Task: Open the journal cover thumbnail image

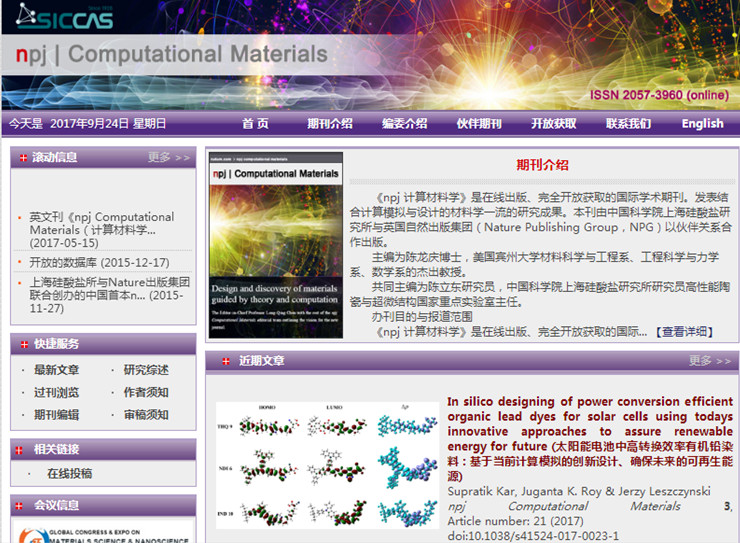Action: 275,245
